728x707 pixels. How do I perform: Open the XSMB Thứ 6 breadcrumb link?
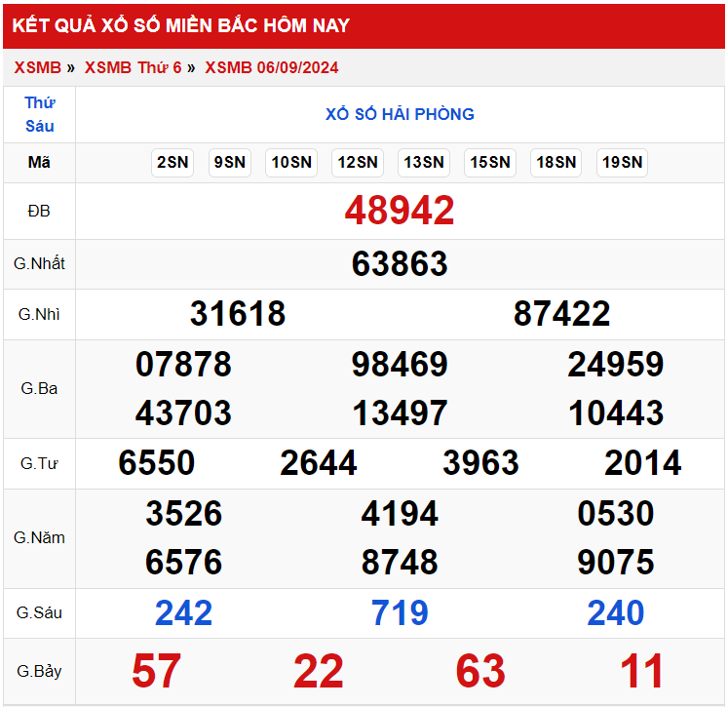(133, 67)
